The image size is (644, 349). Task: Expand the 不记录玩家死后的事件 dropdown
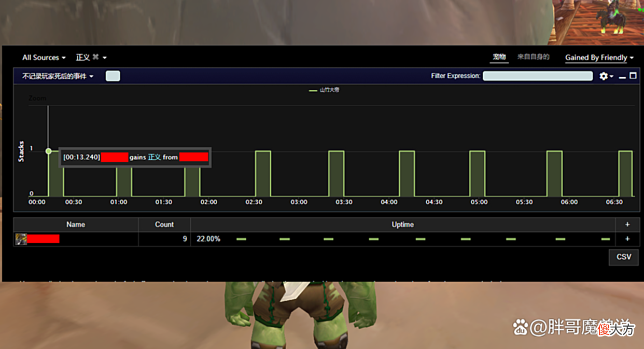[x=58, y=76]
